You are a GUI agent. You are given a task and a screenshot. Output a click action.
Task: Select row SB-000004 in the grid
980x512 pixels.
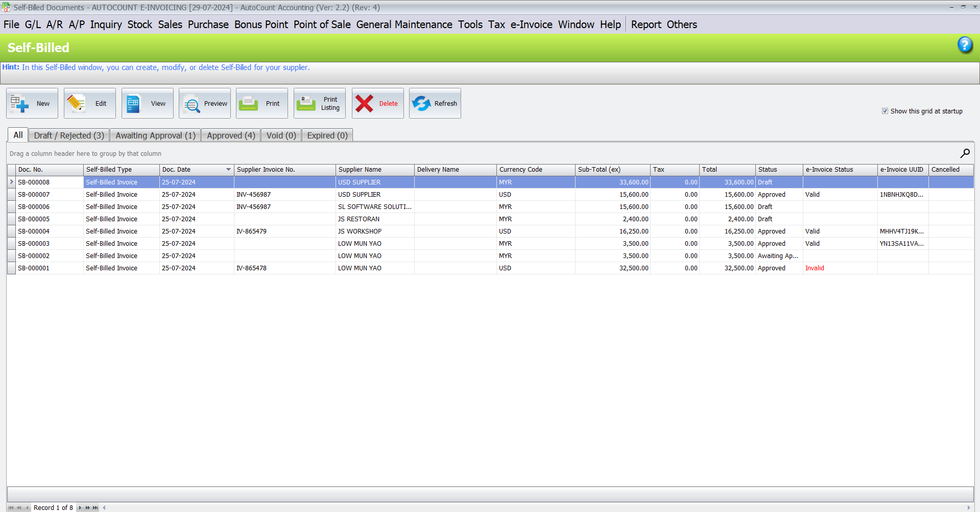click(204, 231)
